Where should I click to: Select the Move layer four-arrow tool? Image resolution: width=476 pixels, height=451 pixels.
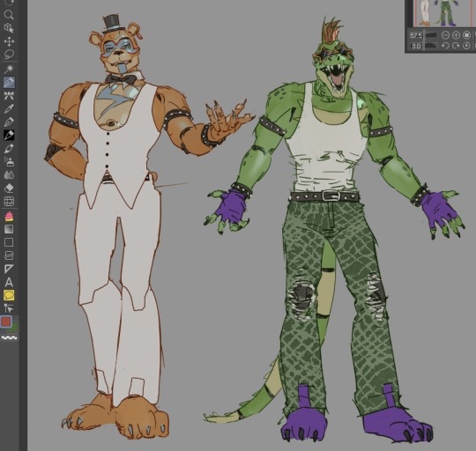coord(9,41)
